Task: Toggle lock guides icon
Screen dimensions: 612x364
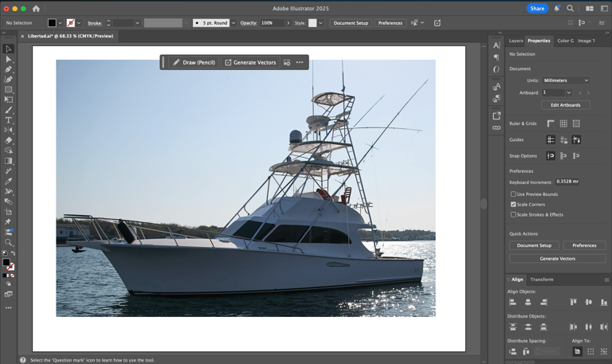Action: (563, 139)
